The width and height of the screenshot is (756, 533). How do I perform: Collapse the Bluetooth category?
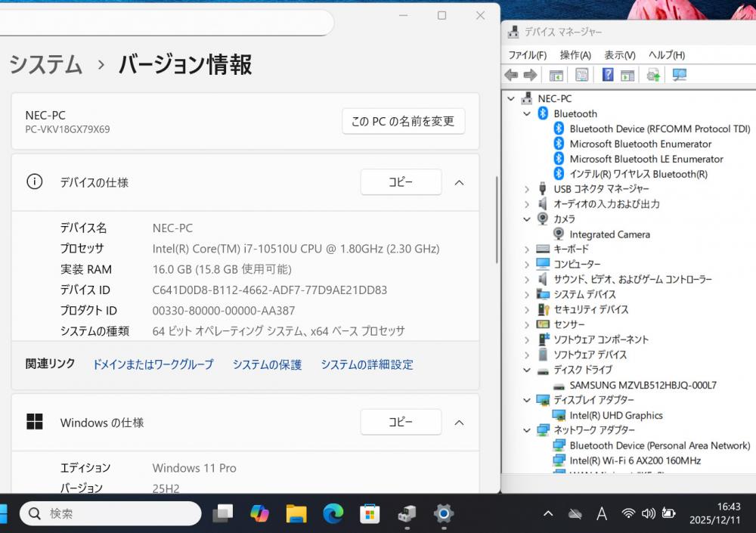[x=527, y=114]
